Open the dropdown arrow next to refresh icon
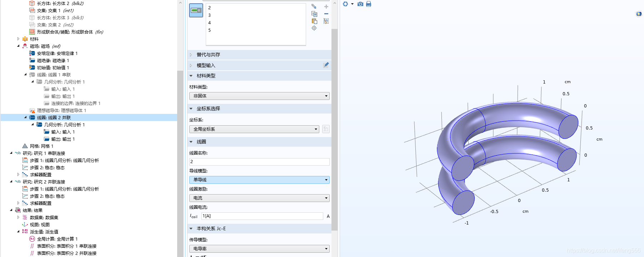The height and width of the screenshot is (257, 644). point(352,4)
